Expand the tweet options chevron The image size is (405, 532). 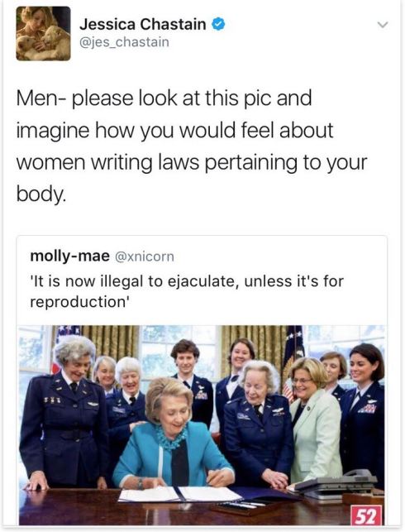tap(383, 25)
